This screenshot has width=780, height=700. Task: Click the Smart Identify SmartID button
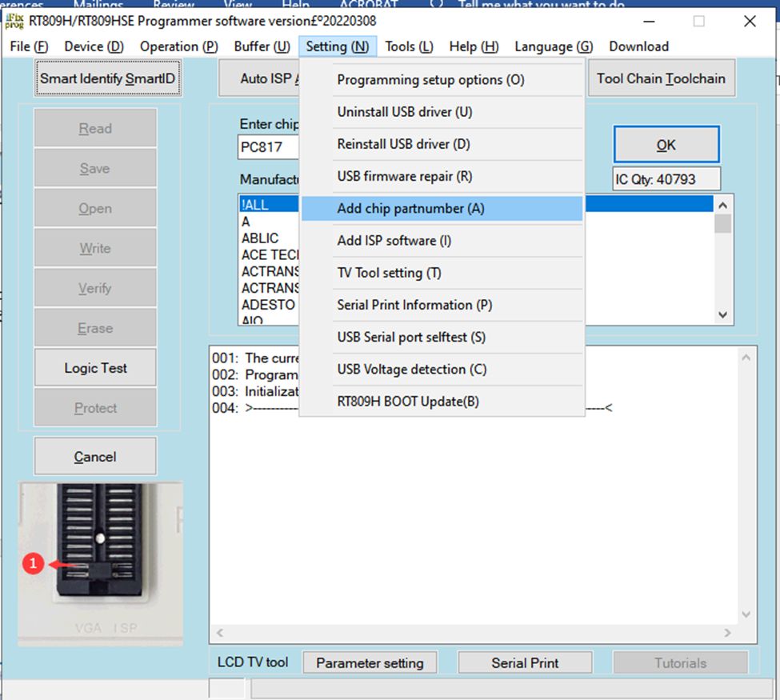point(108,79)
